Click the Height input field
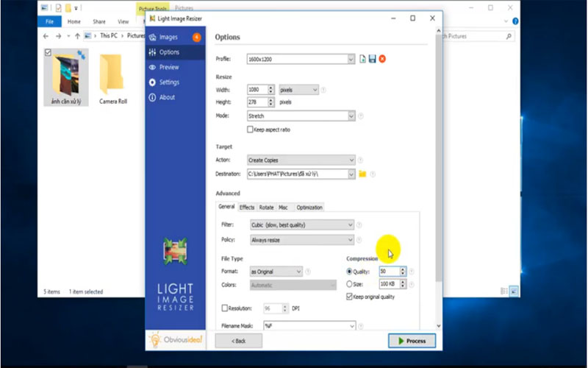 tap(258, 102)
